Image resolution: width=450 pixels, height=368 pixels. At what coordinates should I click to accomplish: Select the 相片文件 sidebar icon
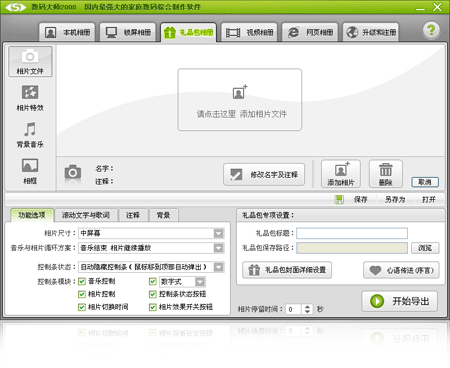(30, 62)
